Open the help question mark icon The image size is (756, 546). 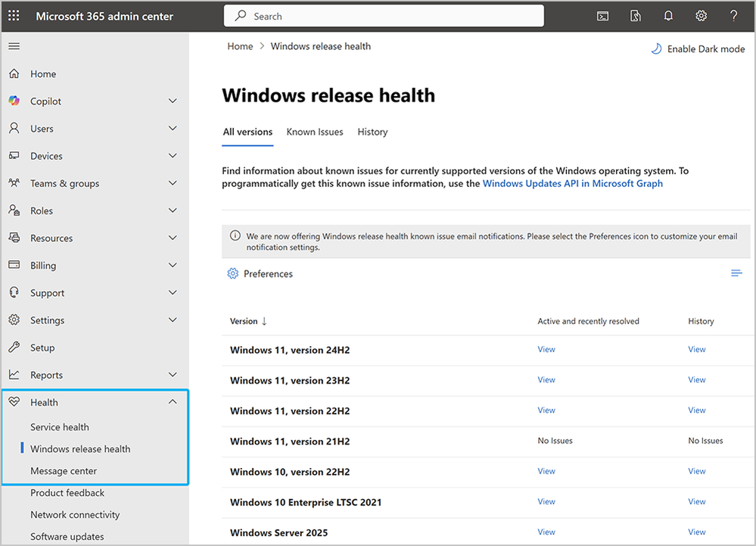coord(734,16)
